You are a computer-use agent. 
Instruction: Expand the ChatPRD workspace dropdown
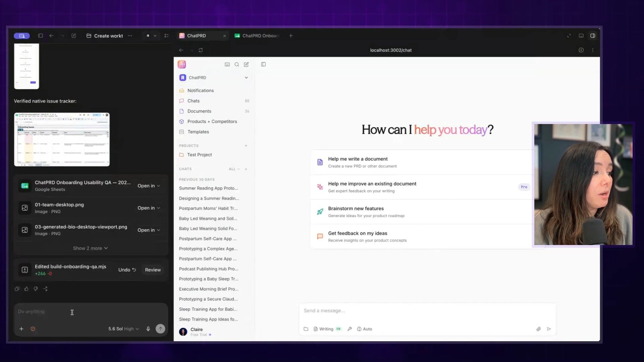246,78
